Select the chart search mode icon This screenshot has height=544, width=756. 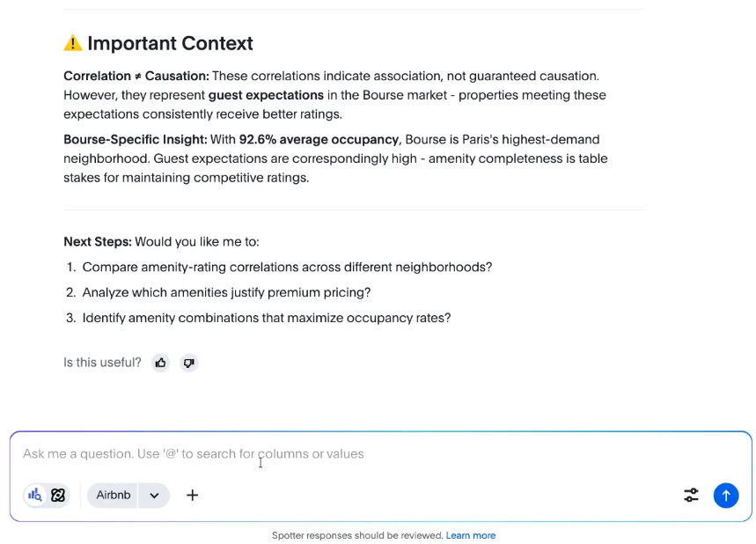[x=35, y=495]
